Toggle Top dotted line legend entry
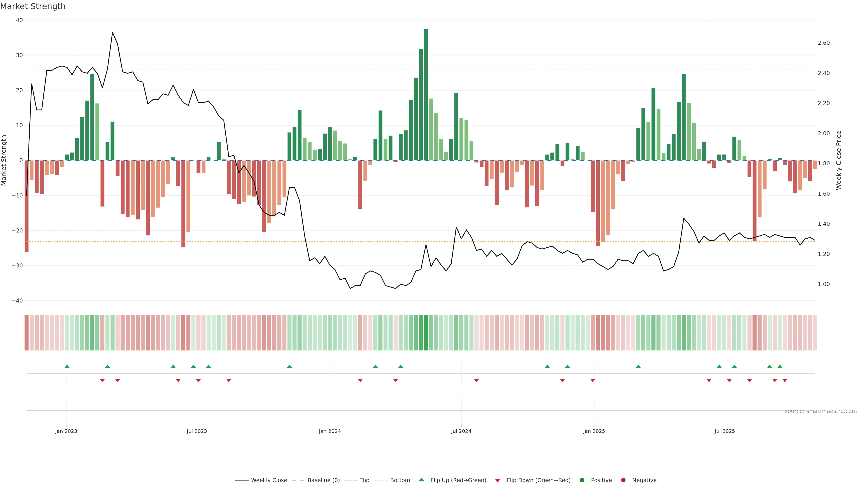This screenshot has height=488, width=868. [x=364, y=480]
